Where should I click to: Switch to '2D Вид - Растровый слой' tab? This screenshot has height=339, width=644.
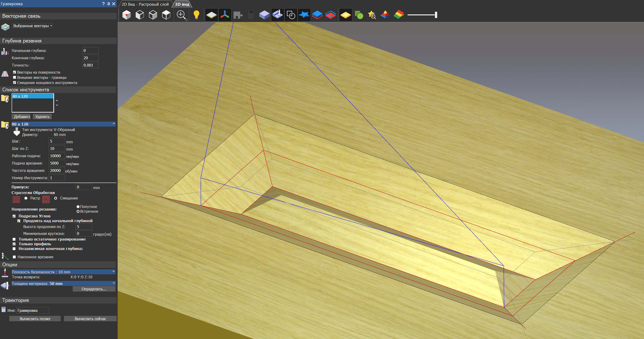[x=145, y=4]
